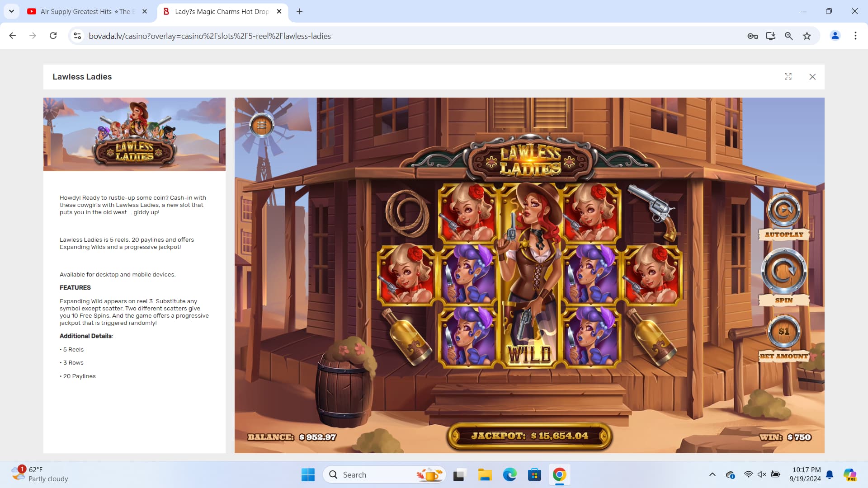Open the browser zoom control
The height and width of the screenshot is (488, 868).
tap(788, 36)
